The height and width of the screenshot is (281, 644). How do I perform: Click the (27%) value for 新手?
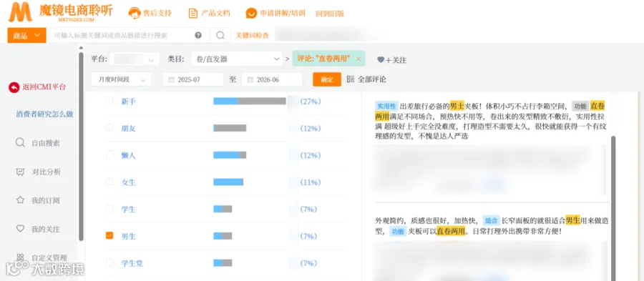[x=311, y=102]
